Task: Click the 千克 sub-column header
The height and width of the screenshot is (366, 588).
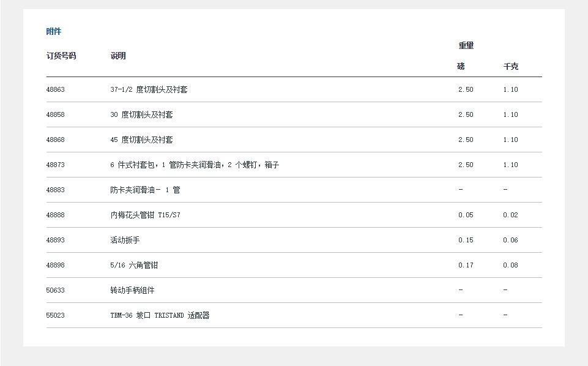Action: pos(510,66)
